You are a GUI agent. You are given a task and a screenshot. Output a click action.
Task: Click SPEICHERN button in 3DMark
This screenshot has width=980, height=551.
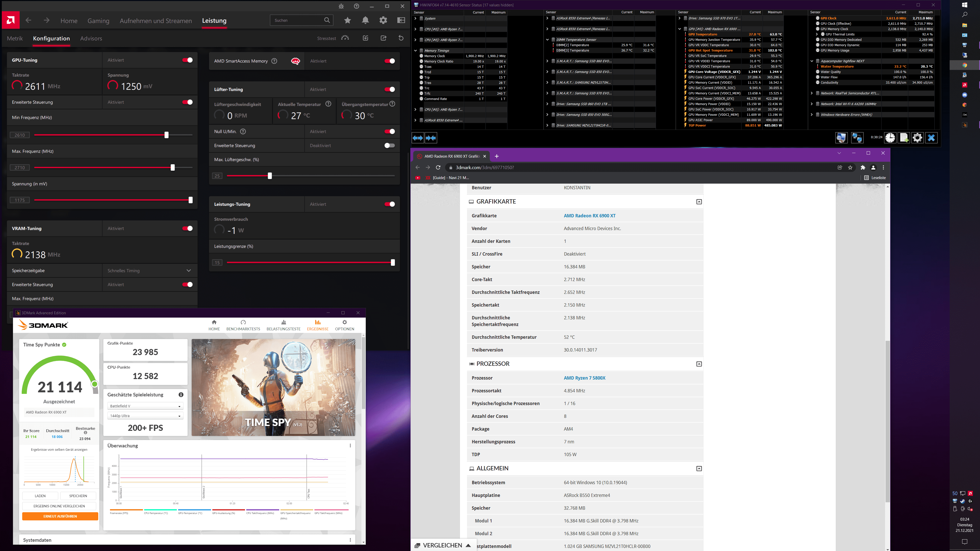tap(78, 496)
